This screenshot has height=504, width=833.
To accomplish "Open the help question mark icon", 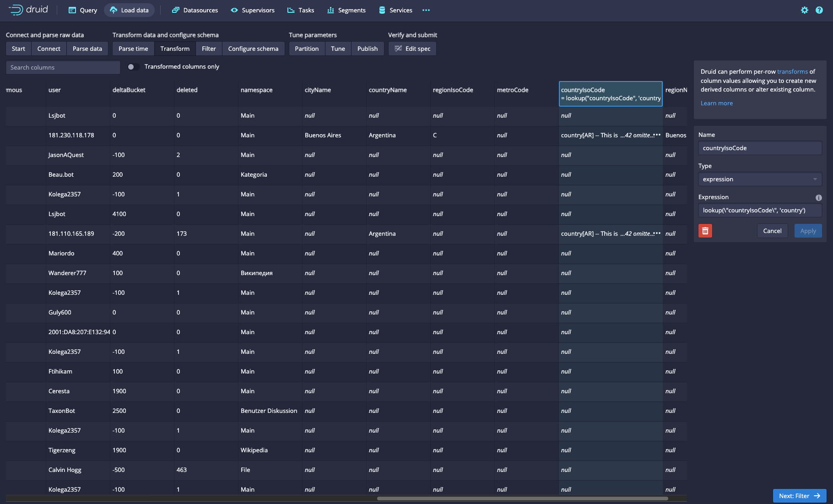I will pos(819,10).
